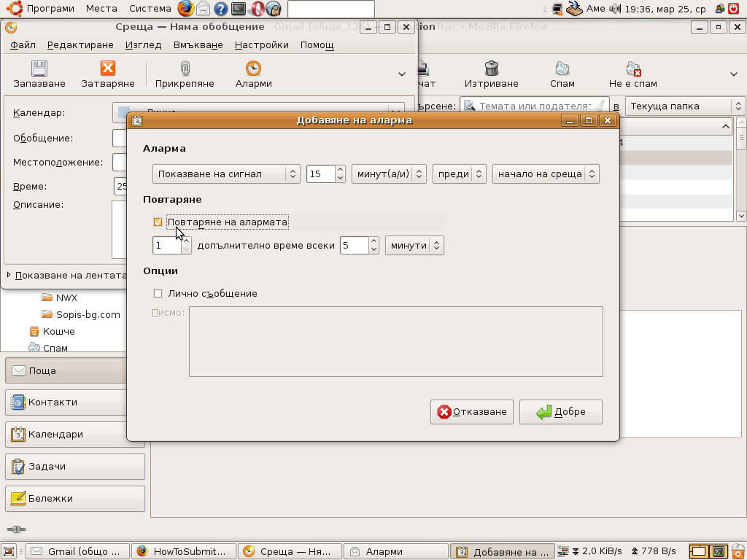Open the Показване на сигнал dropdown
The image size is (747, 560).
point(226,174)
